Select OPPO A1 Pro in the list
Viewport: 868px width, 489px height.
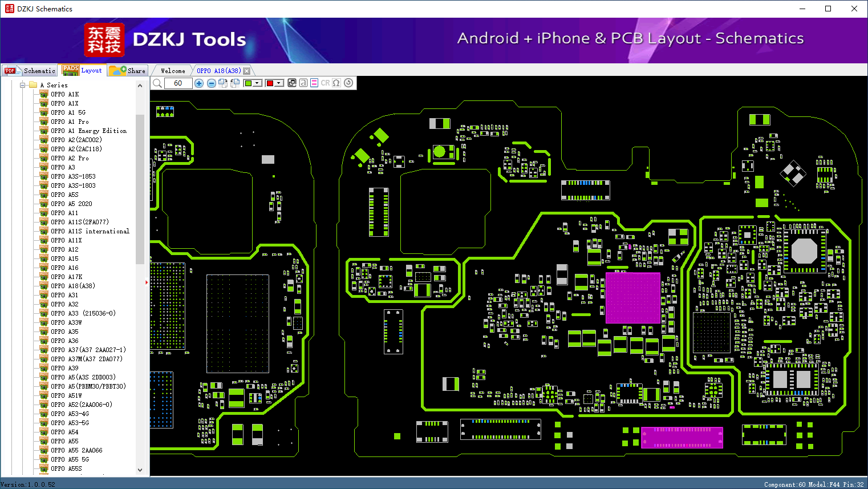point(70,122)
